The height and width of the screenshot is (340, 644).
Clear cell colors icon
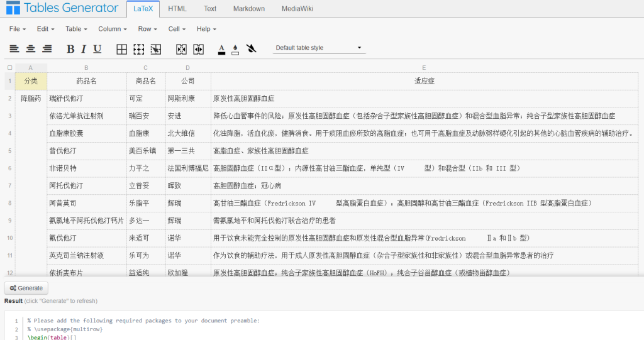click(252, 49)
